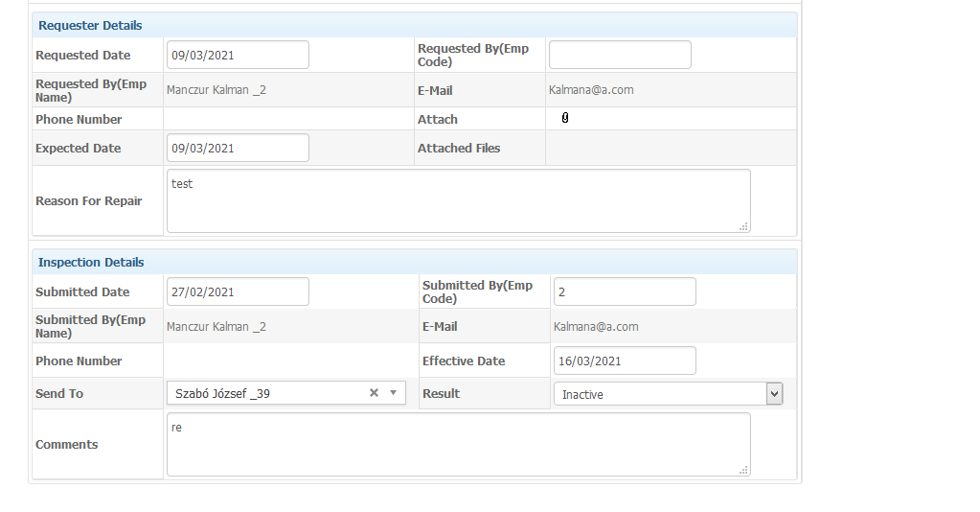Focus the Requested By Emp Code input
This screenshot has height=512, width=980.
[620, 55]
